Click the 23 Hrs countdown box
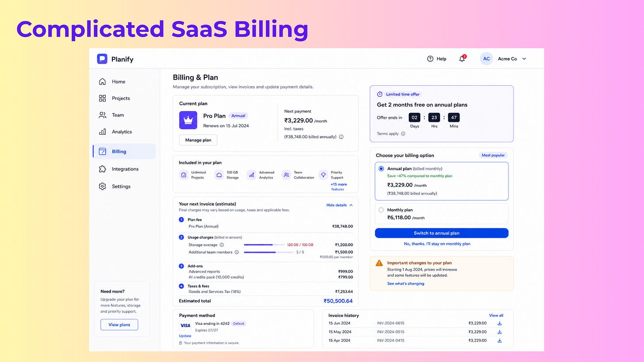The image size is (644, 362). [434, 118]
